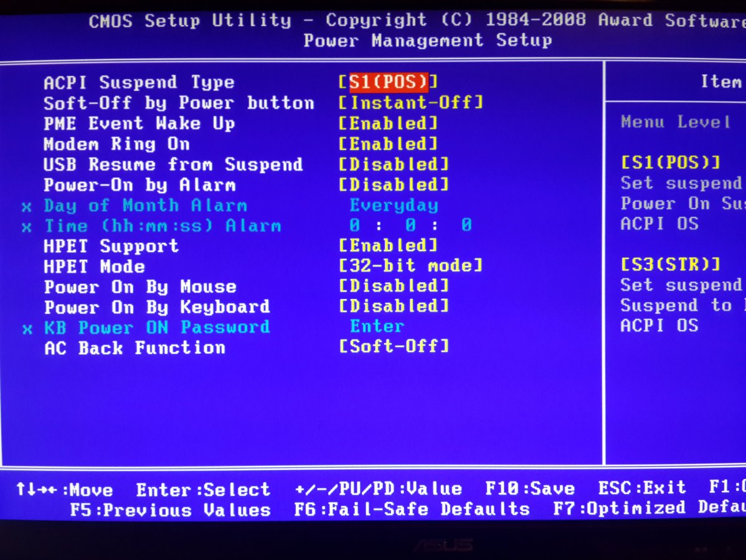
Task: Click the HPET Mode label
Action: 94,267
